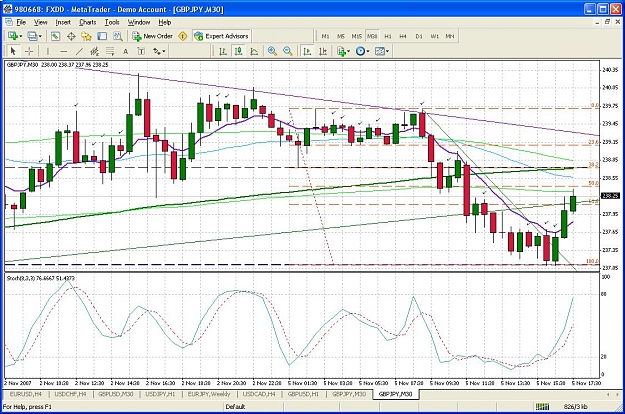Select the text 'A' drawing tool
The image size is (625, 414).
tap(126, 51)
